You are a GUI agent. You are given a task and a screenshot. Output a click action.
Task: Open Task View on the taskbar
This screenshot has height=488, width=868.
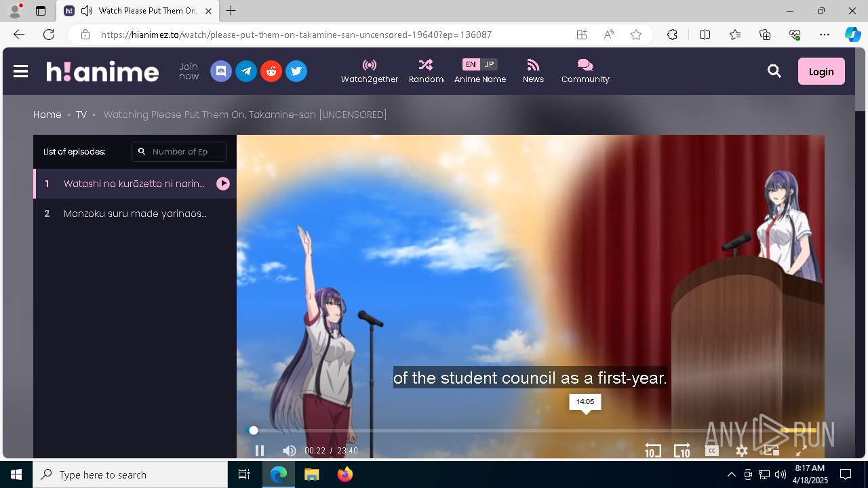point(244,474)
